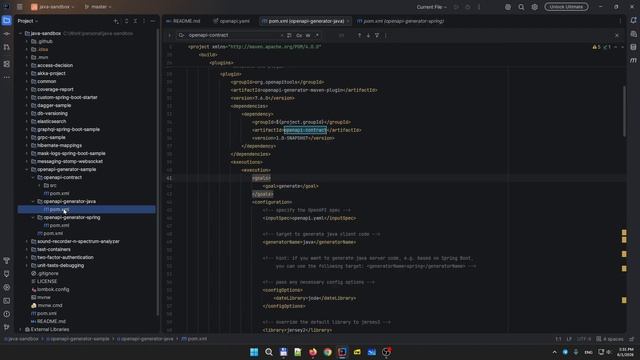This screenshot has width=640, height=360.
Task: Expand the akka-project folder
Action: tap(27, 73)
